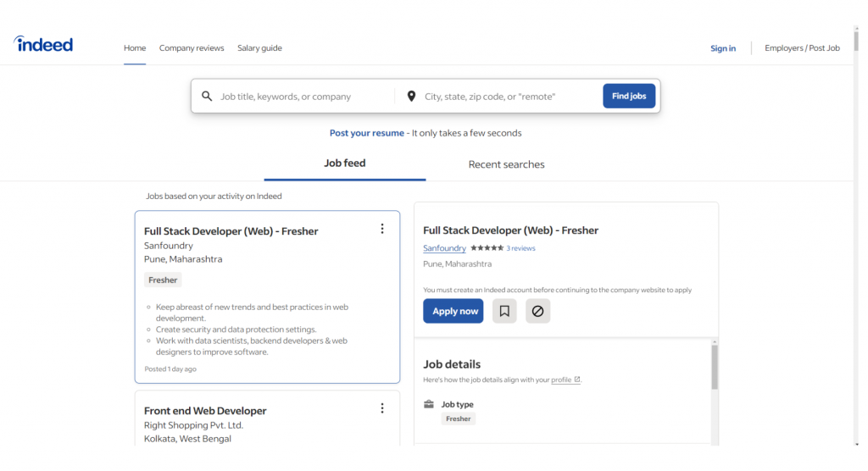The image size is (868, 471).
Task: Click the Find jobs button
Action: (x=629, y=96)
